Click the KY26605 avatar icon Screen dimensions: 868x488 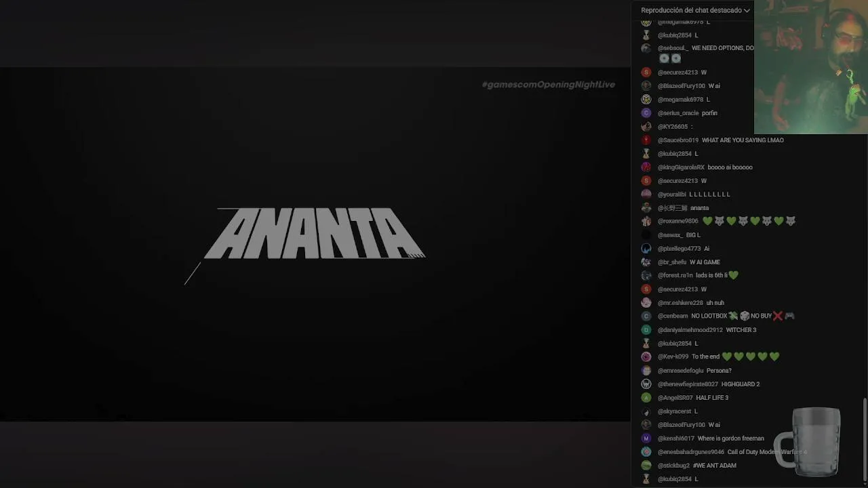click(x=646, y=127)
